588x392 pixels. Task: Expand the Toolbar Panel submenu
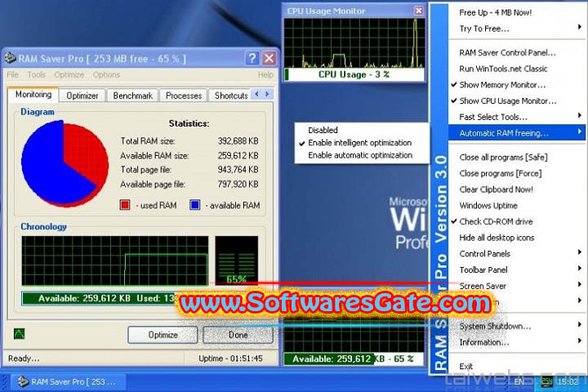(x=517, y=270)
